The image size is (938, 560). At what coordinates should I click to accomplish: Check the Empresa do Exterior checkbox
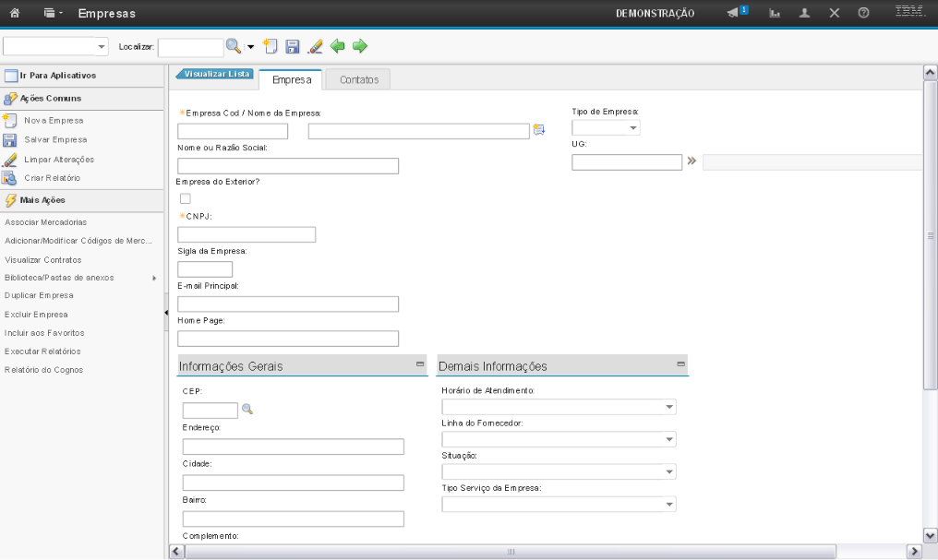pos(185,198)
